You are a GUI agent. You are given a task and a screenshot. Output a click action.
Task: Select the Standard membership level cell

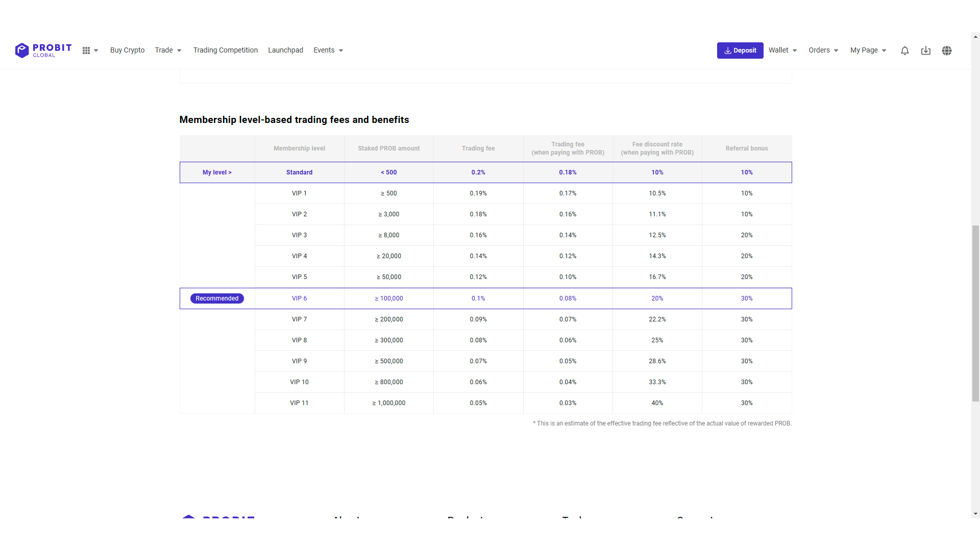pos(300,172)
